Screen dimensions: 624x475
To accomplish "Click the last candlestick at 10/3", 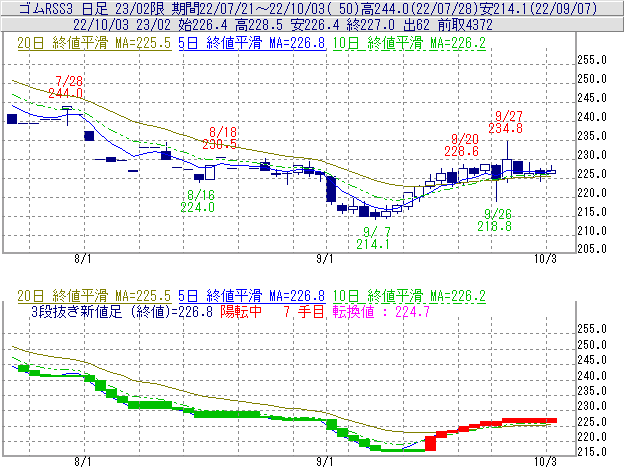I will [551, 171].
